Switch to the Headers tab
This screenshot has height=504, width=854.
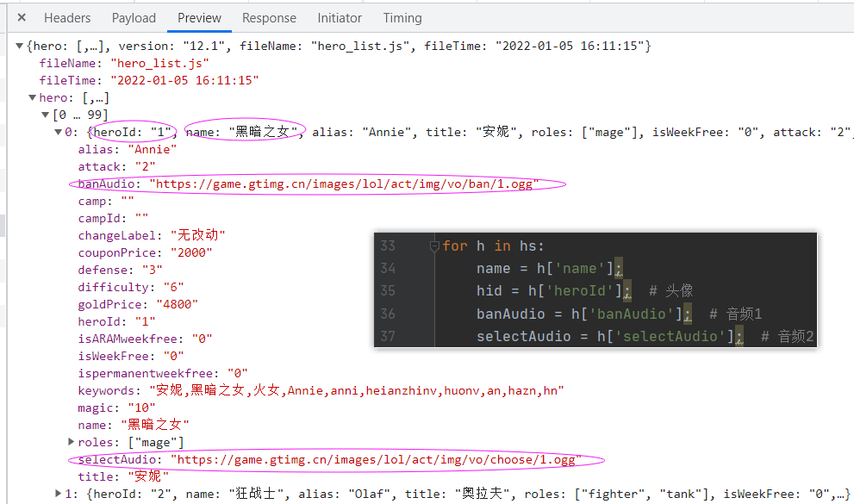pos(67,18)
